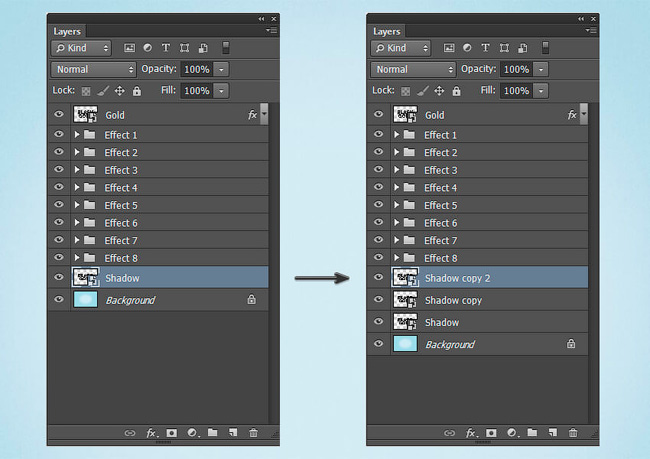Screen dimensions: 650x459
Task: Open Normal blend mode dropdown in left panel
Action: pyautogui.click(x=94, y=69)
